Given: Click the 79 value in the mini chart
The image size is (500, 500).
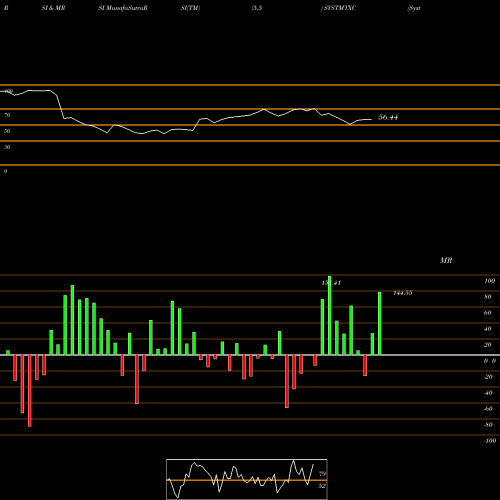Looking at the screenshot, I should pos(322,473).
